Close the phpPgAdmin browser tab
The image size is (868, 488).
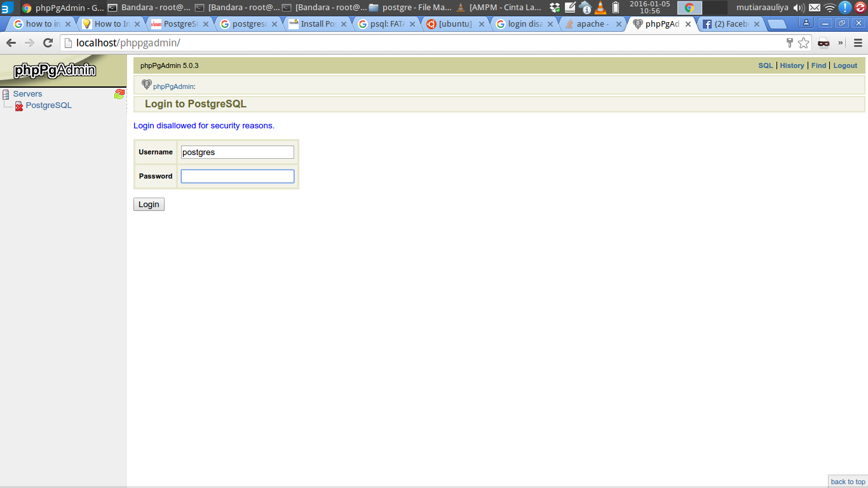688,24
